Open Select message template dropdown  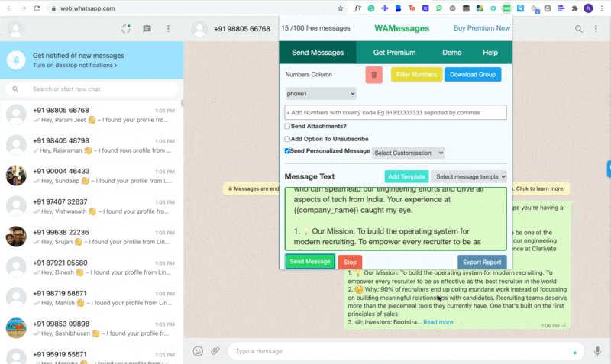pos(469,177)
